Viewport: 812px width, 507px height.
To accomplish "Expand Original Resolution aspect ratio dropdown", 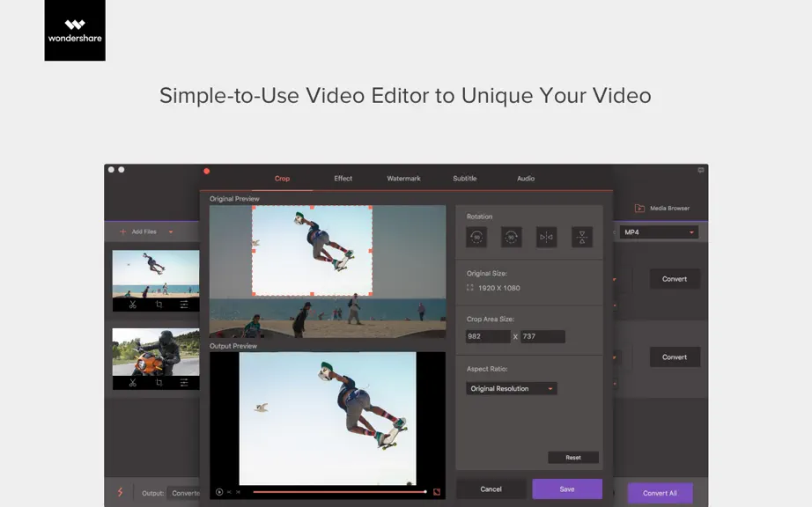I will click(512, 388).
